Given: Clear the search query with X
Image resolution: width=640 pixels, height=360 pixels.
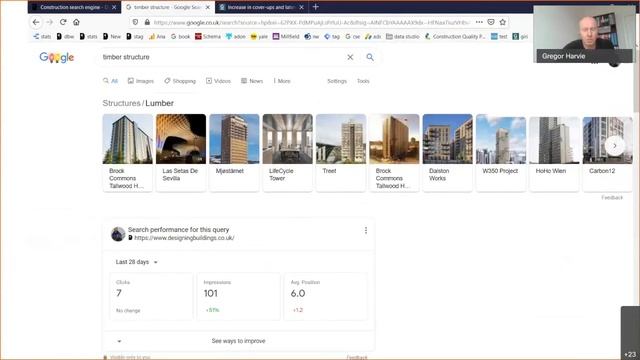Looking at the screenshot, I should [350, 57].
